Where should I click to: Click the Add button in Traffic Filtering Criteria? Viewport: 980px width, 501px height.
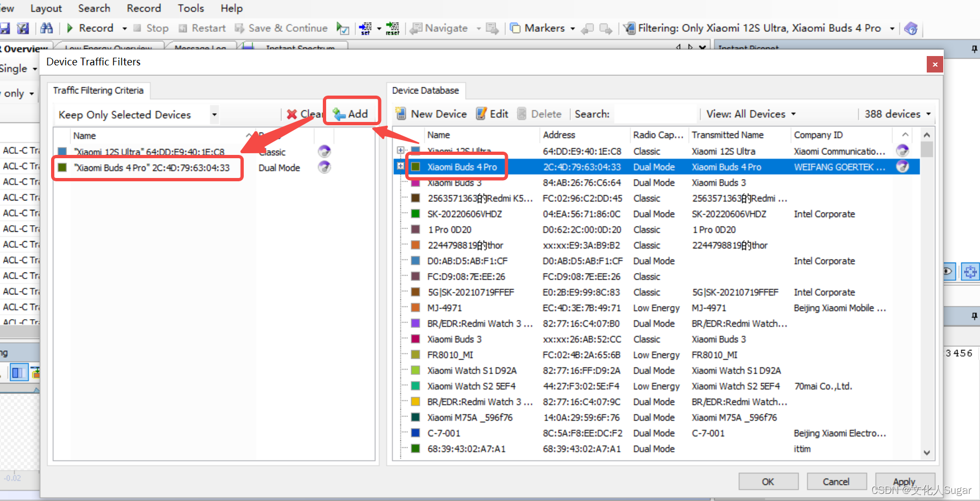(x=350, y=114)
